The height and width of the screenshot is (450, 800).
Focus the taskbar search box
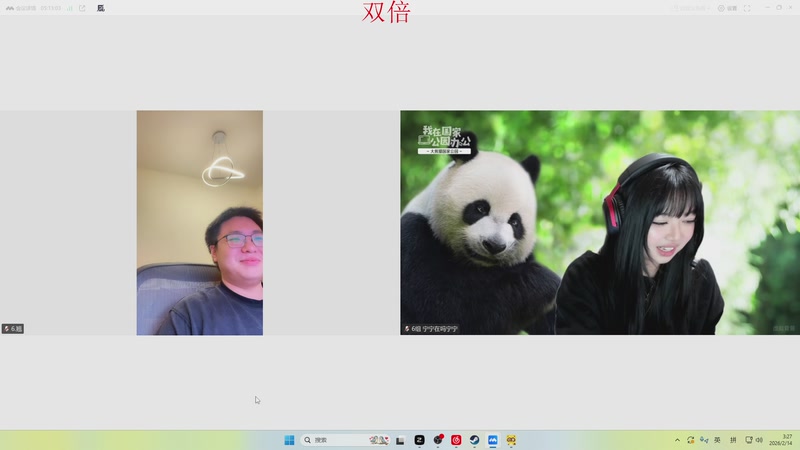(345, 440)
